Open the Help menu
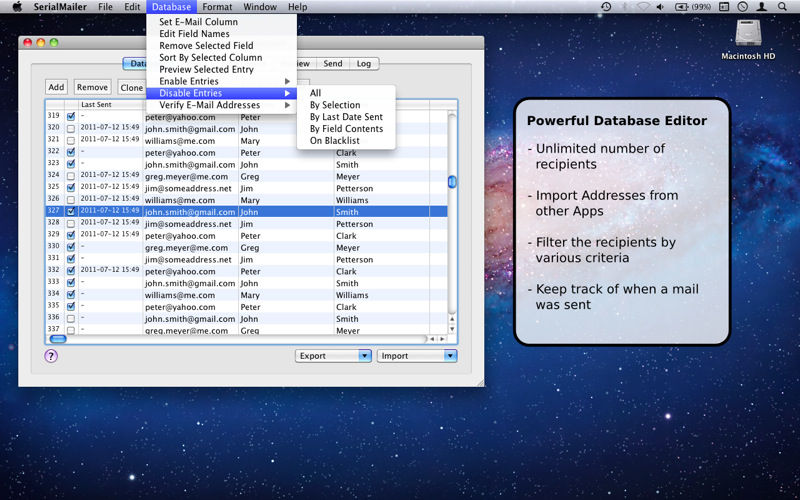 [x=297, y=7]
